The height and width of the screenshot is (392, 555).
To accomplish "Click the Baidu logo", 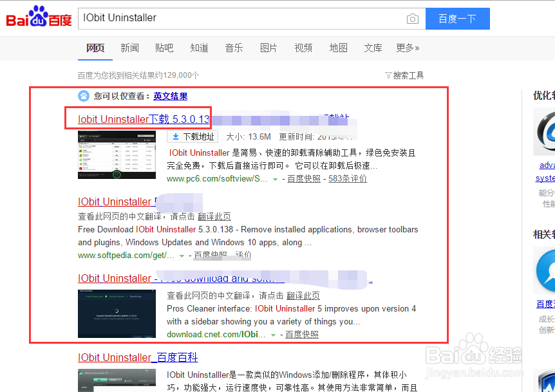I will tap(39, 17).
